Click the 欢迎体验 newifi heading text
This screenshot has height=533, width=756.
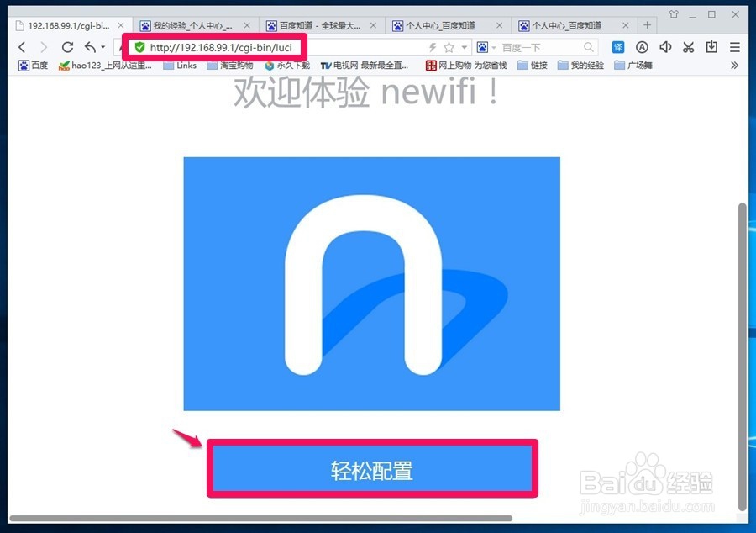(366, 92)
